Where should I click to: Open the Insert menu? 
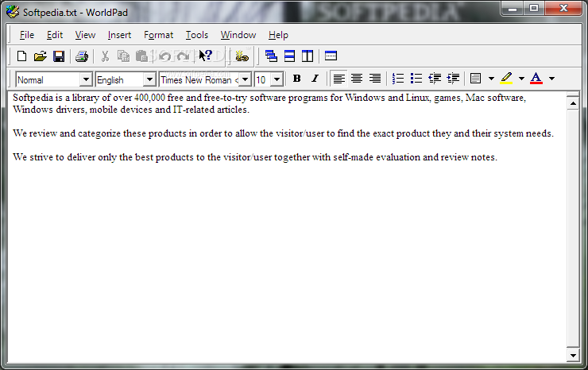[x=119, y=35]
